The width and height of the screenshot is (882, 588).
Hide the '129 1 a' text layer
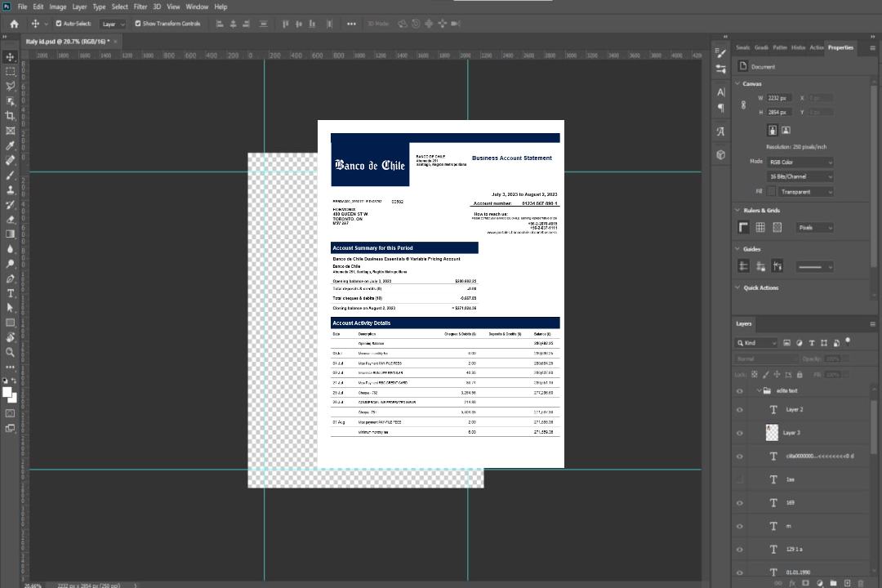[740, 550]
